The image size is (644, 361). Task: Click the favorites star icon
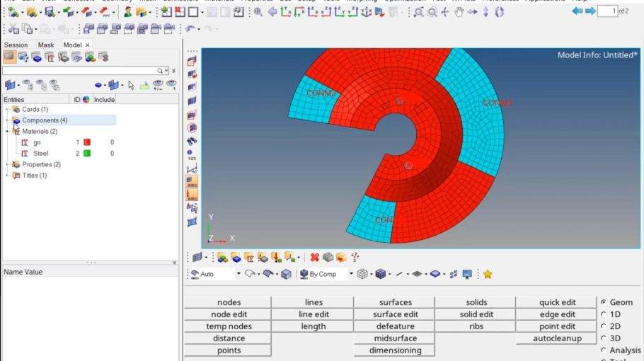(488, 274)
